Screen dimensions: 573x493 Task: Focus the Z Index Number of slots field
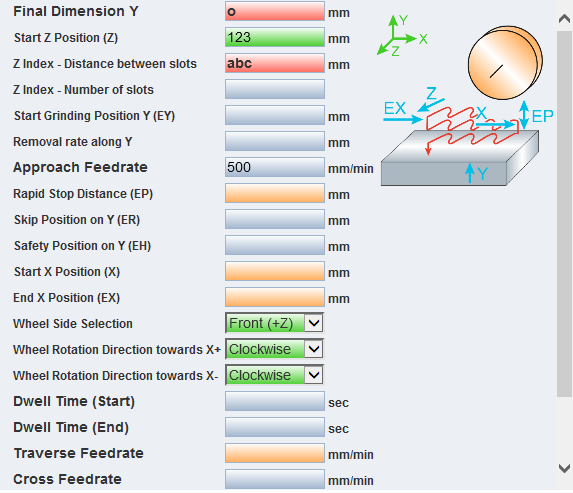(x=275, y=89)
